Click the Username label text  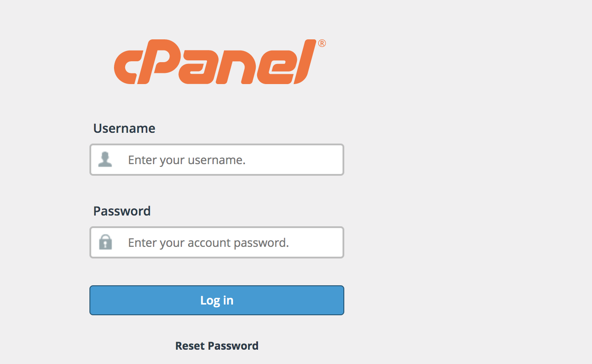pos(124,128)
